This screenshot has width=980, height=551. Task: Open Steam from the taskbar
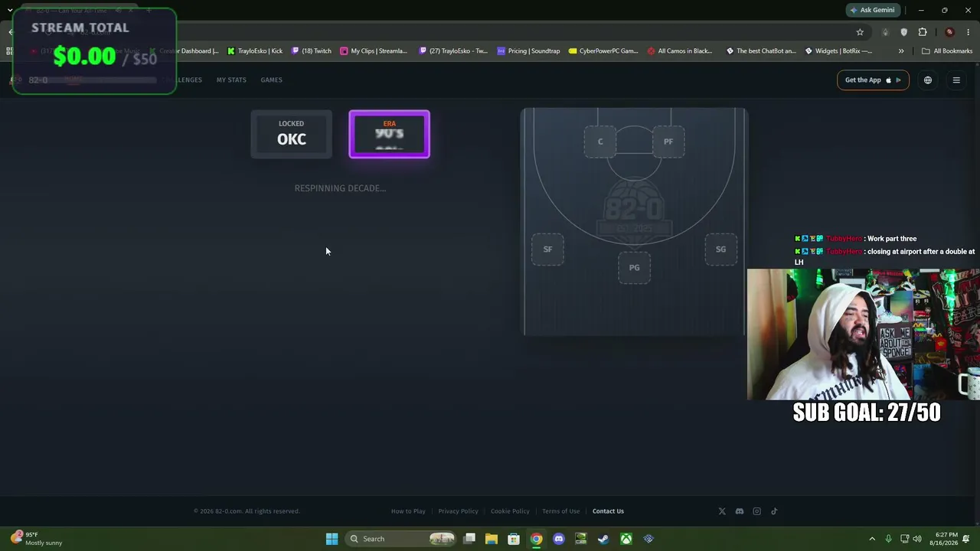coord(603,539)
